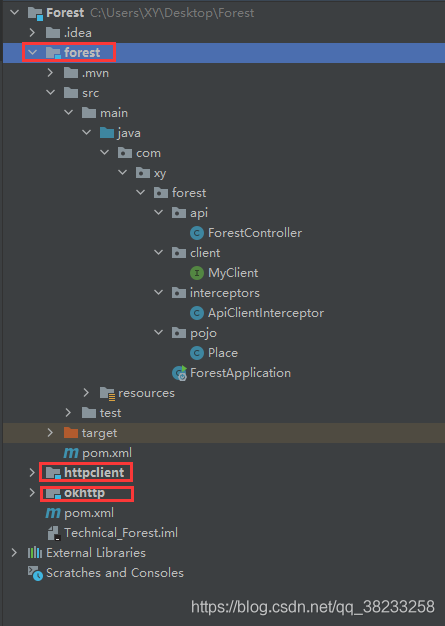Click the Technical_Forest.iml file icon
The width and height of the screenshot is (445, 626).
click(x=53, y=533)
